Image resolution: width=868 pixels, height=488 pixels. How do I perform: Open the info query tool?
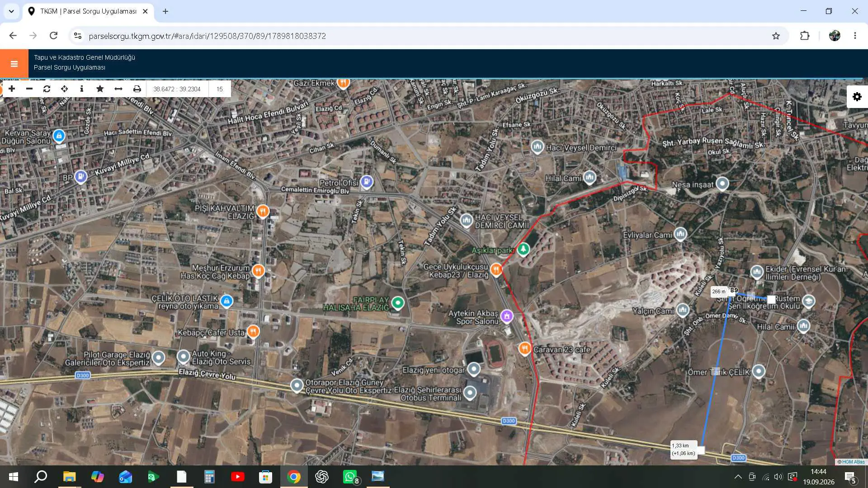click(82, 89)
